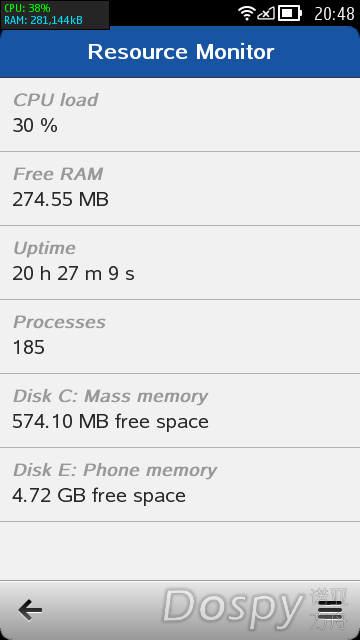The width and height of the screenshot is (360, 640).
Task: Tap the battery indicator icon
Action: pos(290,13)
